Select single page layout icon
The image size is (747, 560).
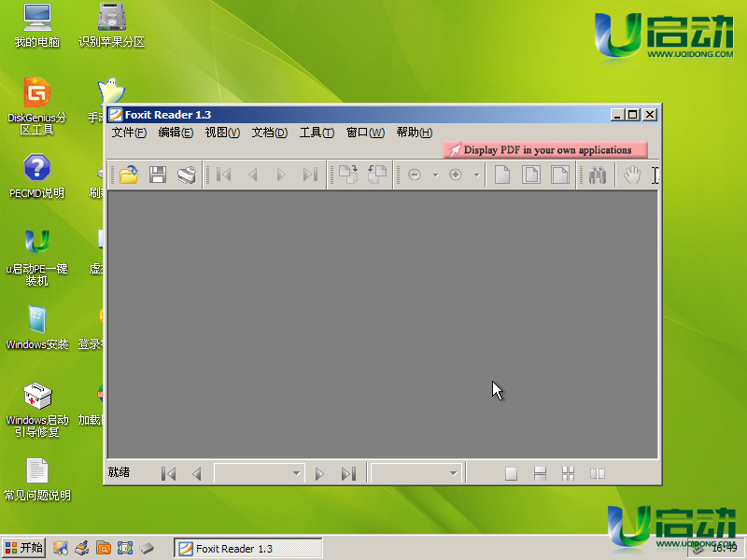pyautogui.click(x=511, y=473)
